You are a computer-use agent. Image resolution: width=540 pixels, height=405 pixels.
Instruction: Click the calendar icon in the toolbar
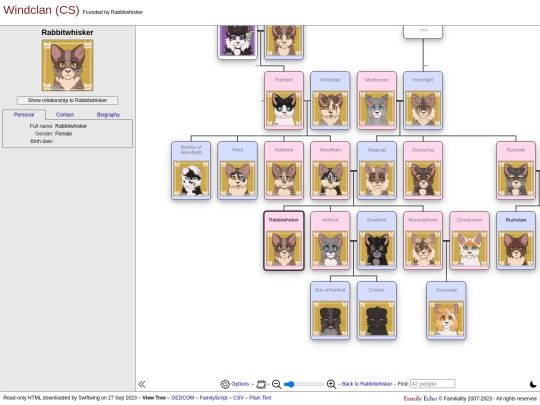point(261,384)
